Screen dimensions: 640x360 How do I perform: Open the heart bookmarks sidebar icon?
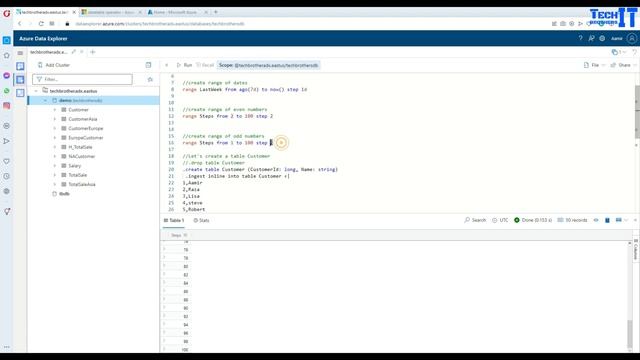coord(7,161)
